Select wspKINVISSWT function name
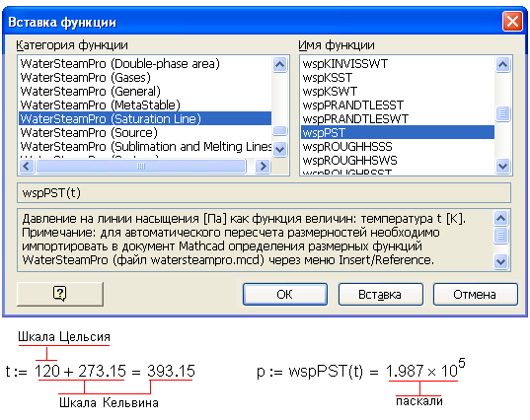Image resolution: width=530 pixels, height=420 pixels. tap(398, 63)
